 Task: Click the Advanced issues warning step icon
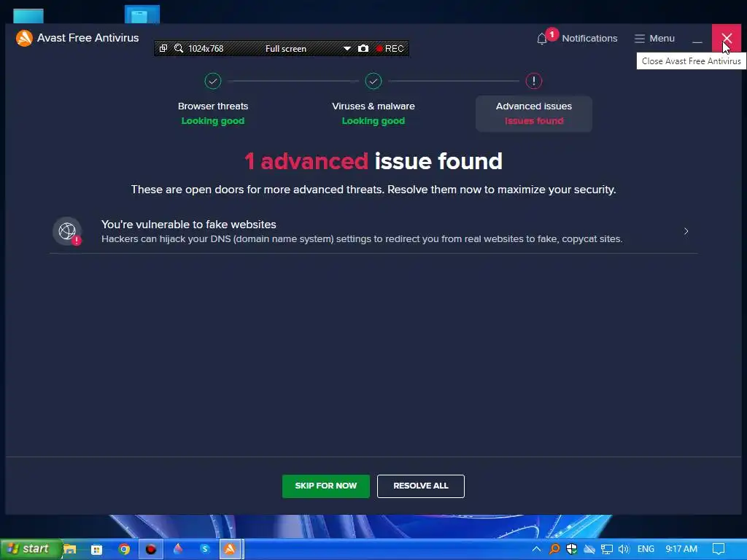[533, 81]
